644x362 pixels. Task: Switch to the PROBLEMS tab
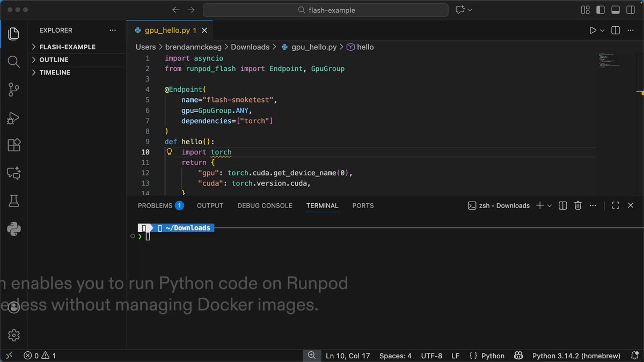coord(160,205)
